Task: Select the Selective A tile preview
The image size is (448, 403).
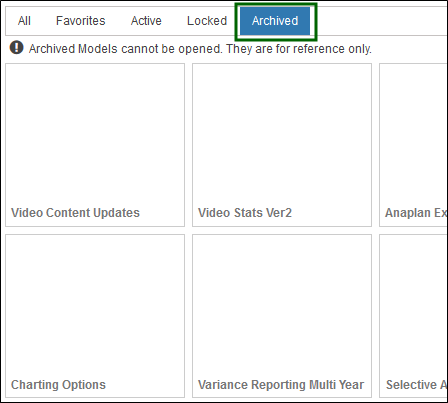Action: click(414, 306)
